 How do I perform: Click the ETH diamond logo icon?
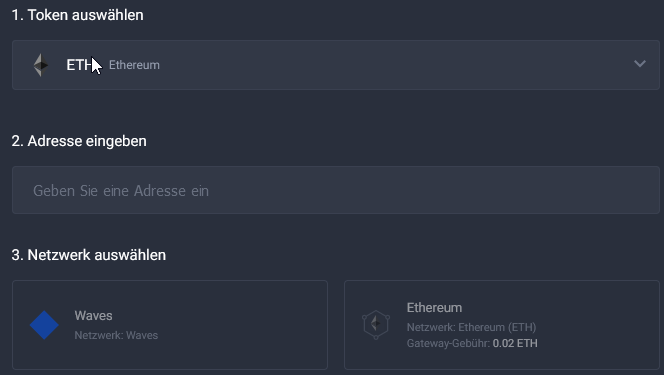[x=41, y=65]
